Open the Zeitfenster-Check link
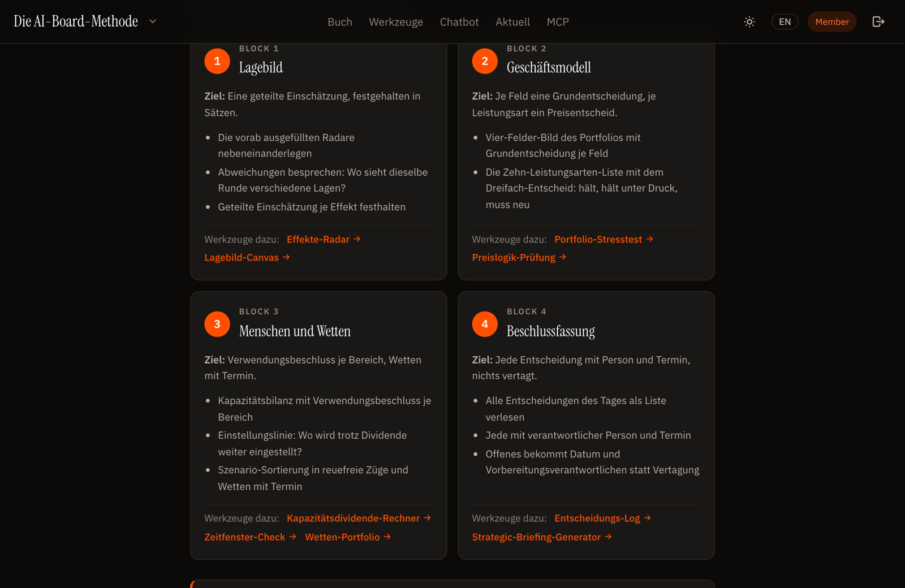Image resolution: width=905 pixels, height=588 pixels. point(250,537)
